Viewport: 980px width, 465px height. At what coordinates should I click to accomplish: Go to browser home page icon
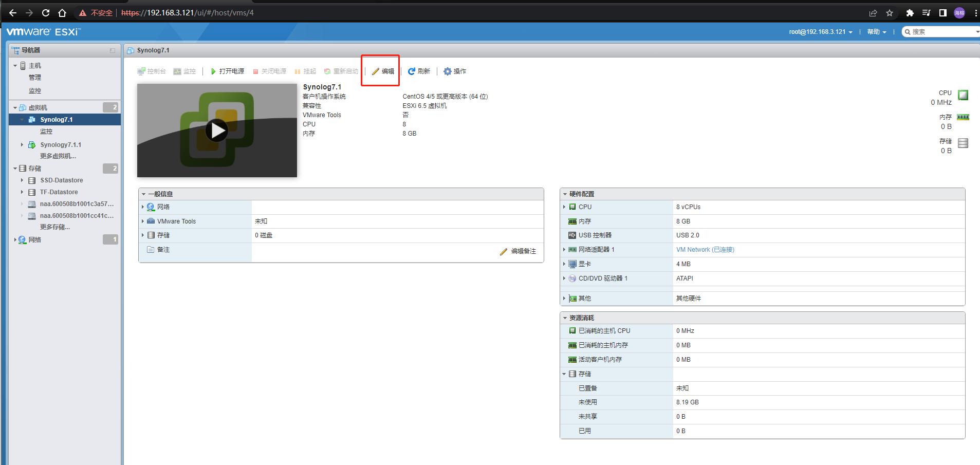coord(62,13)
